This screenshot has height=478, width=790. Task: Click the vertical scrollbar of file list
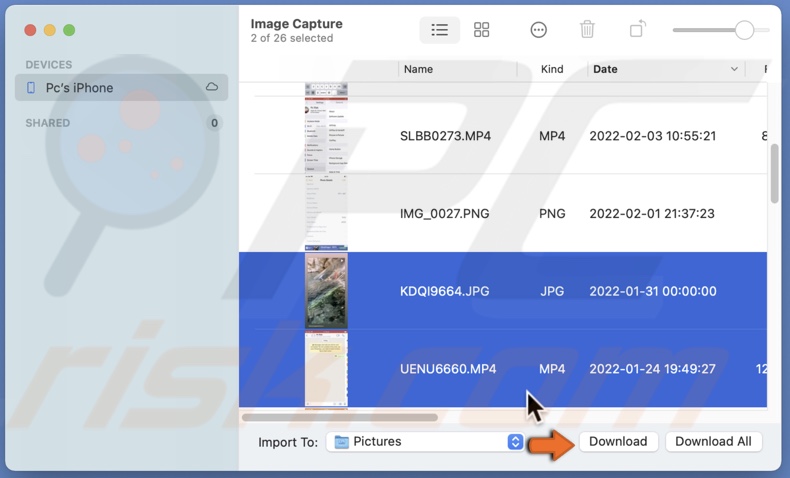(774, 174)
